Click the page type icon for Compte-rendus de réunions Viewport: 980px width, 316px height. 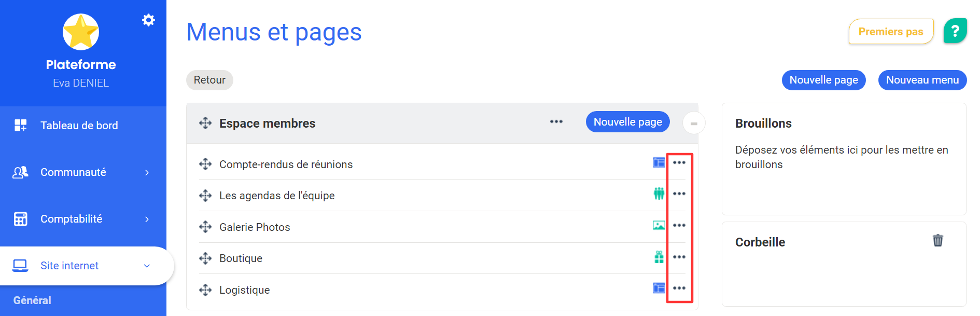[659, 162]
